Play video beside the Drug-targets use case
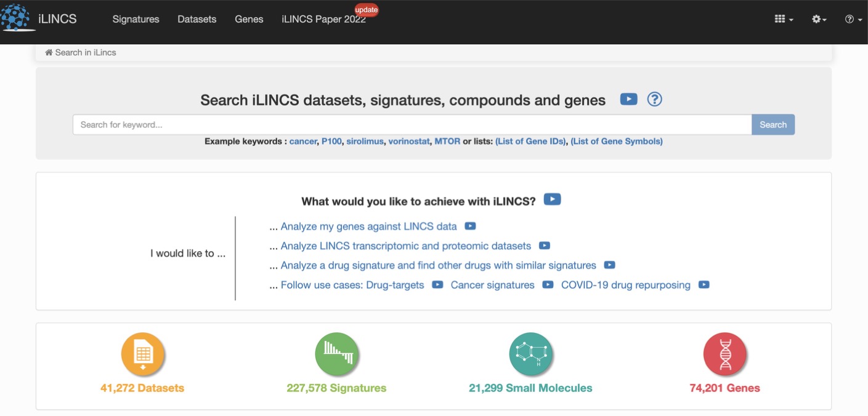868x416 pixels. click(437, 284)
